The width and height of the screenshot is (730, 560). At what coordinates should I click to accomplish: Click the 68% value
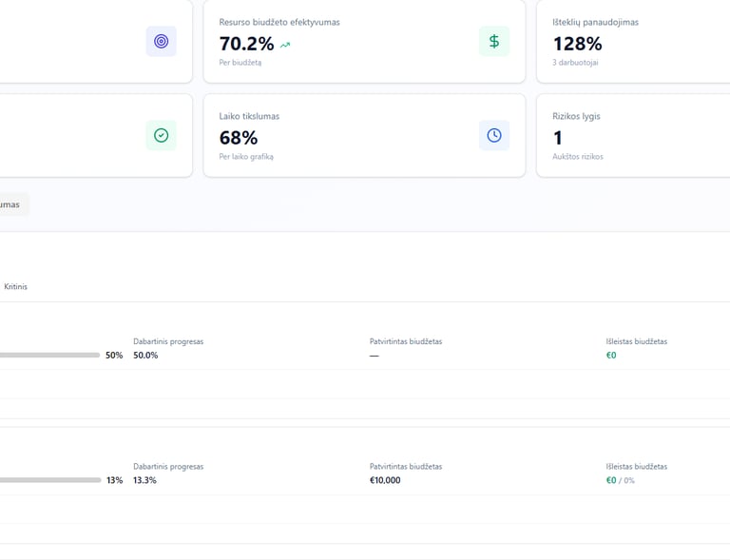pyautogui.click(x=239, y=138)
